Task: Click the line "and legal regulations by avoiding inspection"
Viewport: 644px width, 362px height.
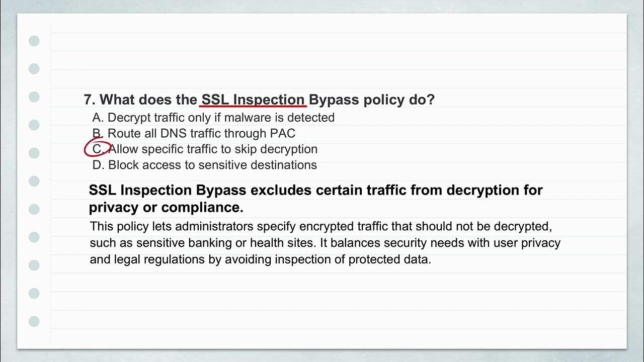Action: pos(261,259)
